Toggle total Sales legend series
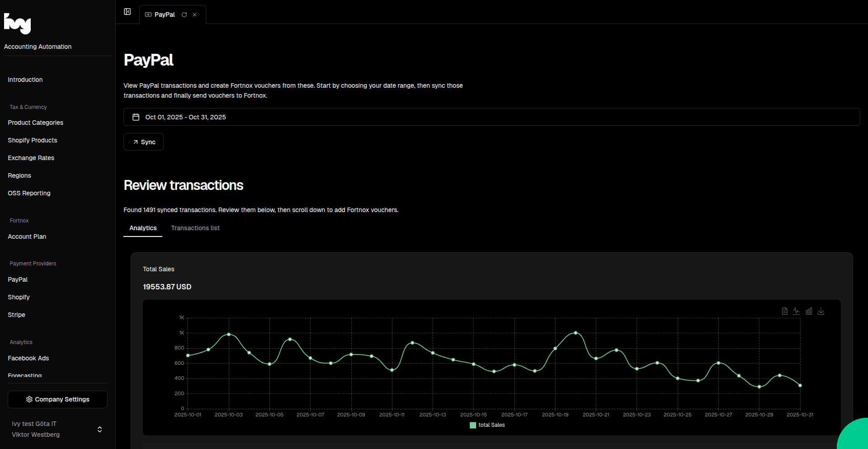This screenshot has width=868, height=449. [x=487, y=425]
